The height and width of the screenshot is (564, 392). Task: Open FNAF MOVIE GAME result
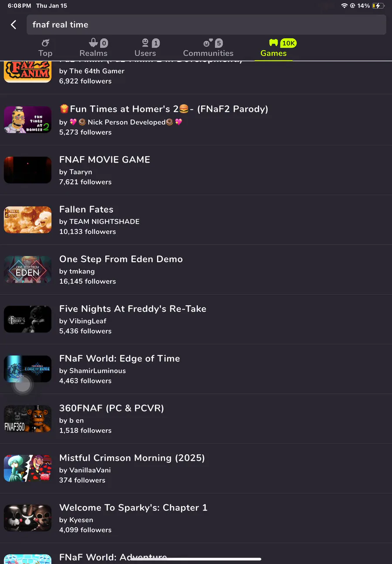click(x=196, y=170)
